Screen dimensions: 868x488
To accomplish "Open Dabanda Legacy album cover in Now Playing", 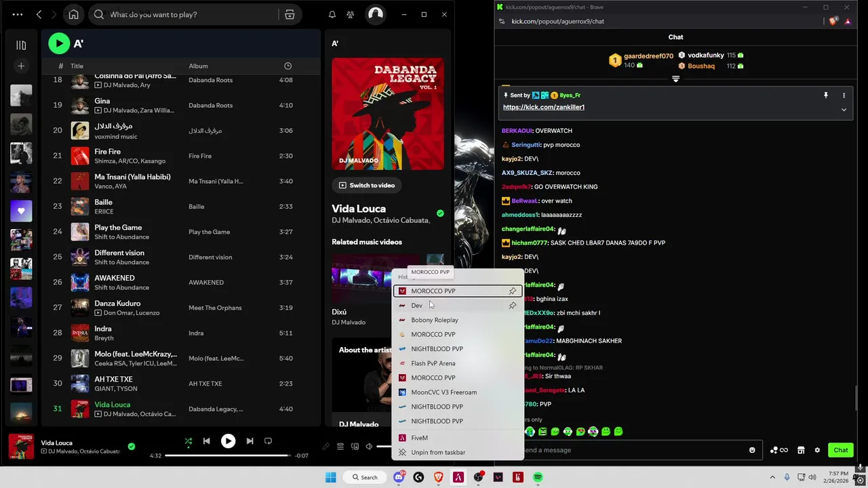I will click(x=388, y=114).
